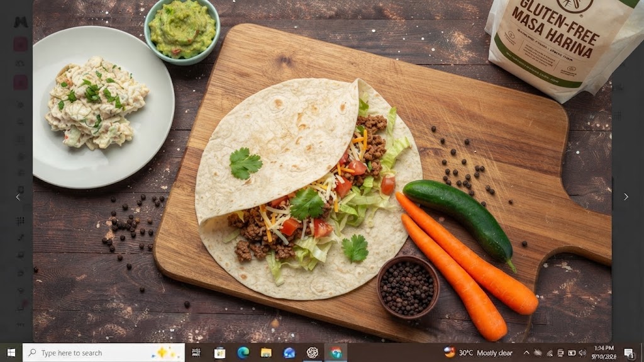Image resolution: width=644 pixels, height=362 pixels.
Task: Go to the previous image with left arrow
Action: 18,197
